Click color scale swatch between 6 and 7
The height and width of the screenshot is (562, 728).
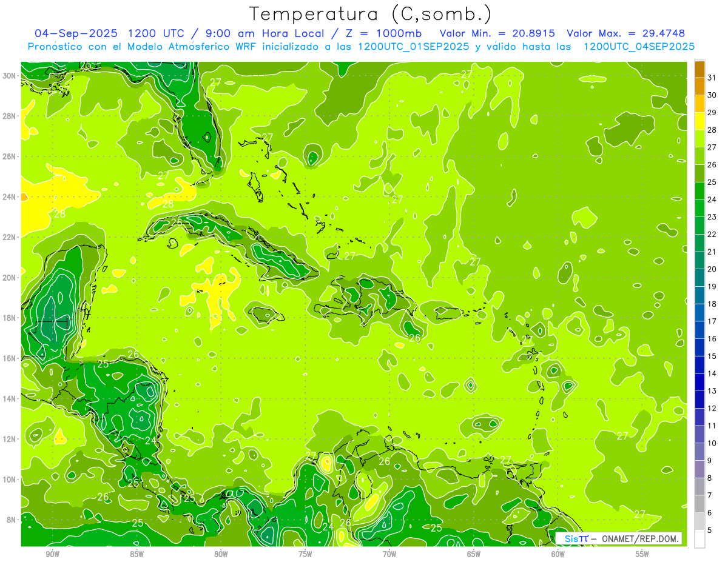pyautogui.click(x=699, y=504)
